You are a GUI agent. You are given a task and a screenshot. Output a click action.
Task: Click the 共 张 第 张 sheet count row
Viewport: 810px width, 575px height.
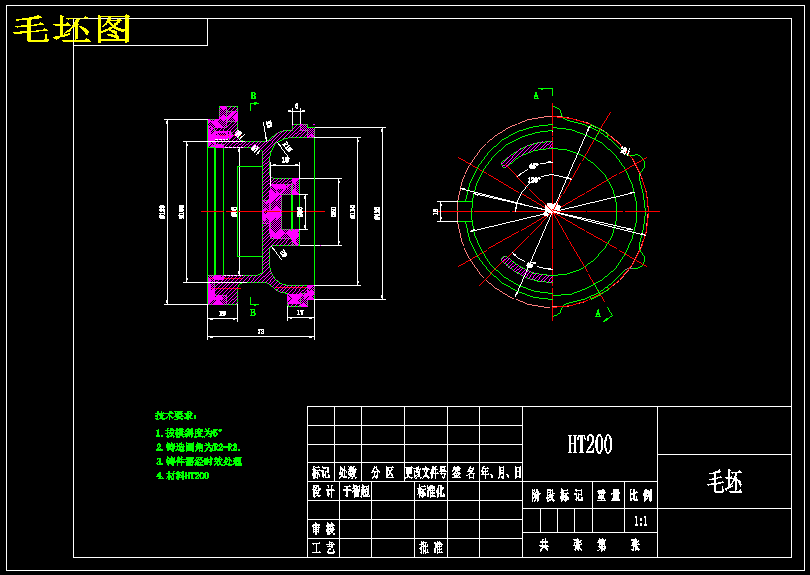click(x=590, y=545)
